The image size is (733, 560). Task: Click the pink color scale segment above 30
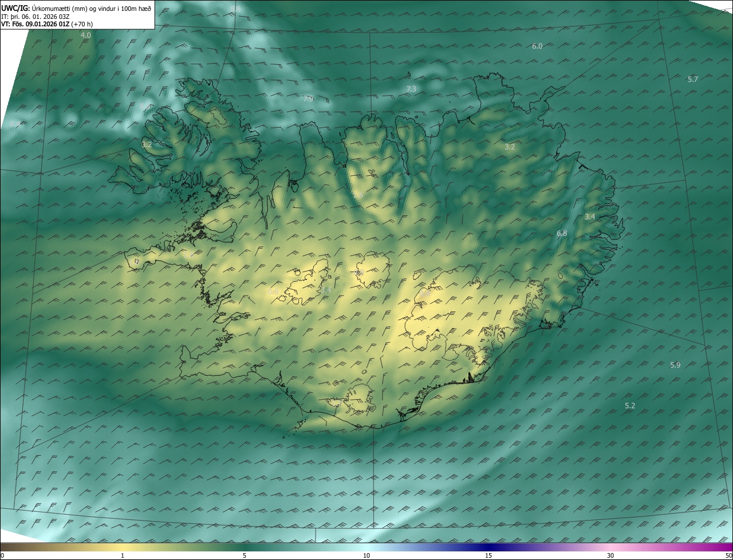[610, 546]
